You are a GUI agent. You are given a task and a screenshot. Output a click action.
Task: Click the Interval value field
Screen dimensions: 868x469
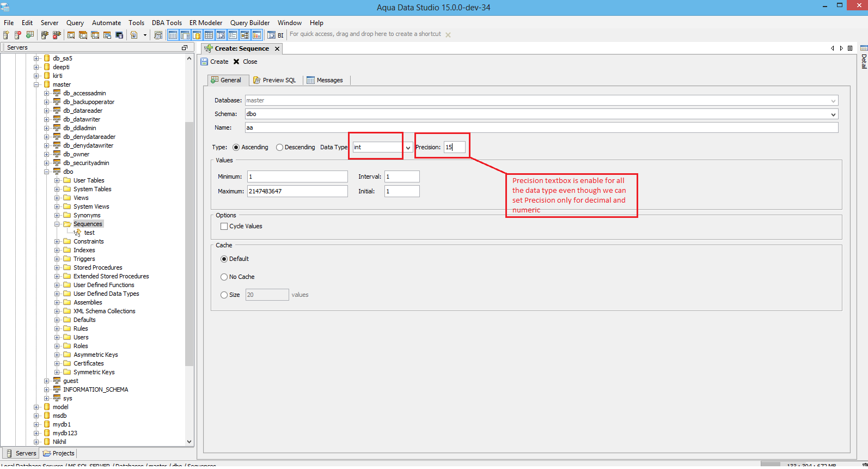402,176
